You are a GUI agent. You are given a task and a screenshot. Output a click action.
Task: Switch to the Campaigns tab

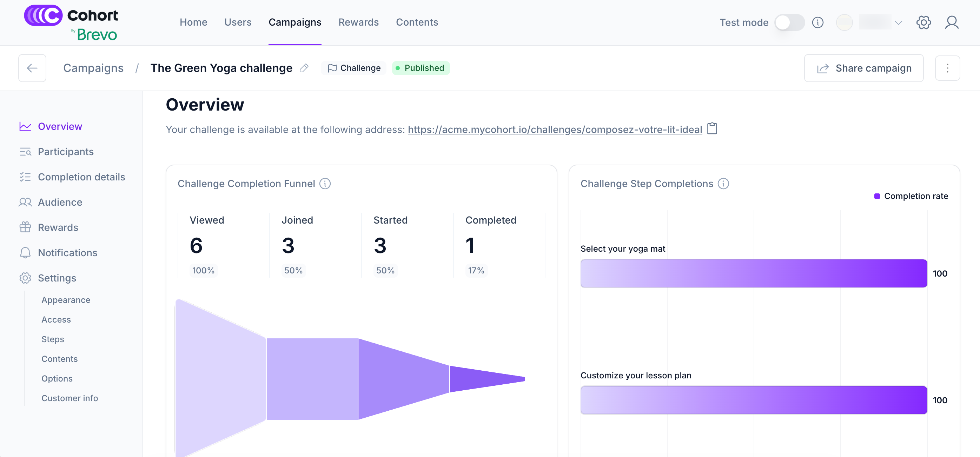pos(295,22)
